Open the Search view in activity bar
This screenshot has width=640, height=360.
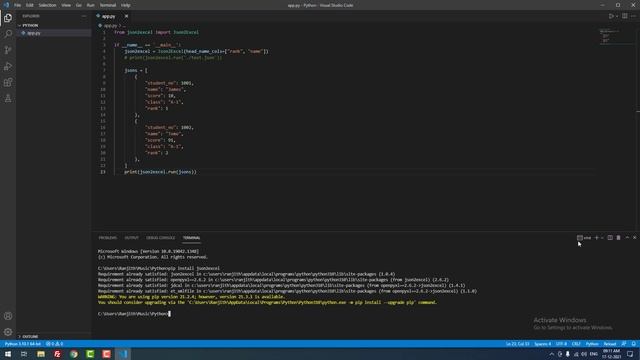click(x=8, y=34)
